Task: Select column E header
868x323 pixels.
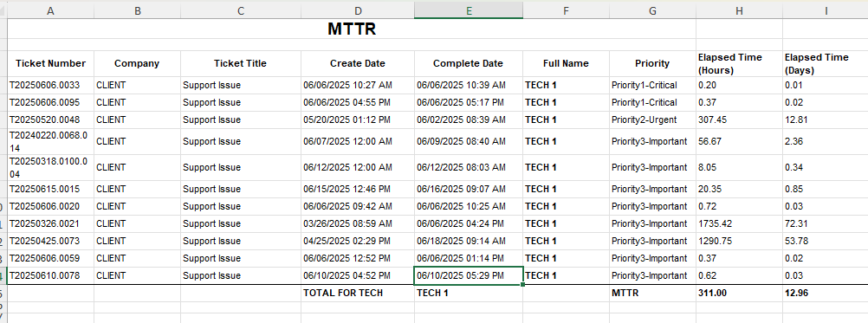Action: [x=469, y=10]
